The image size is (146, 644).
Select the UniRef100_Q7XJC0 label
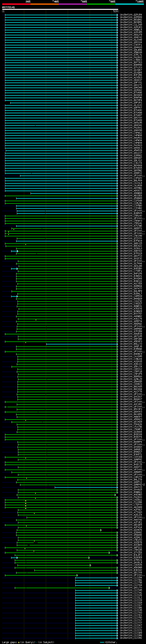click(x=131, y=67)
